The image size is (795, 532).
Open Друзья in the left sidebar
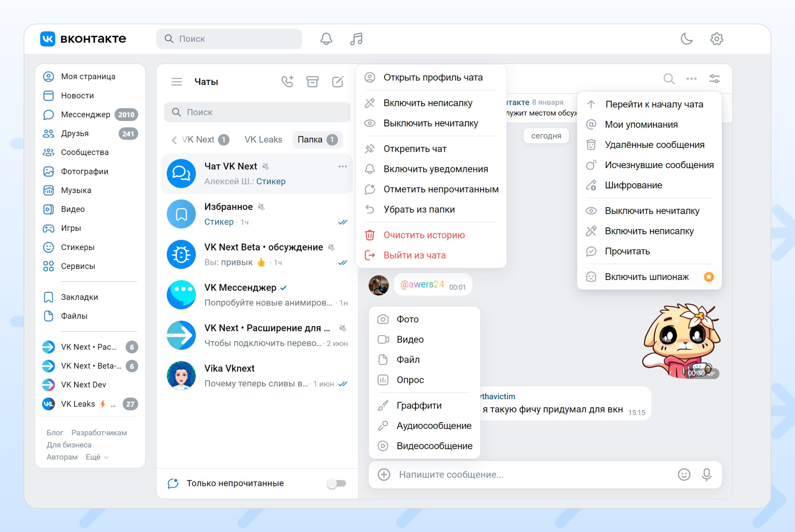tap(90, 134)
